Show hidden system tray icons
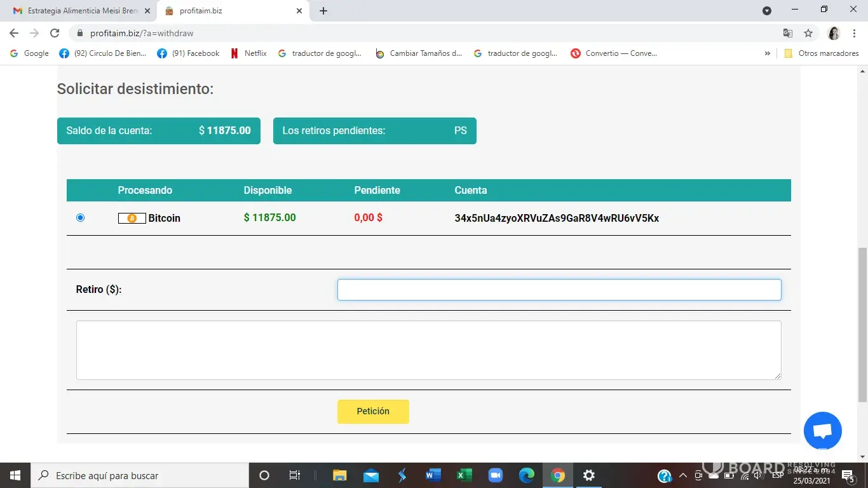This screenshot has height=488, width=868. click(x=683, y=475)
